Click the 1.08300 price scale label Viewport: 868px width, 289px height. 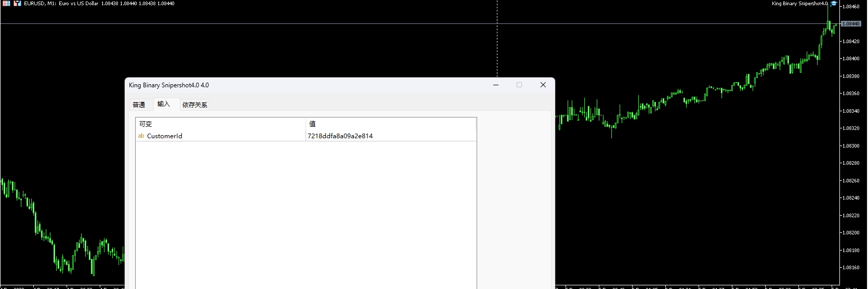tap(851, 146)
